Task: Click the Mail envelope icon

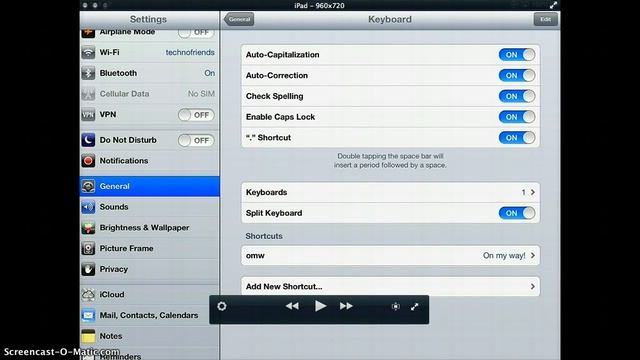Action: [x=88, y=315]
